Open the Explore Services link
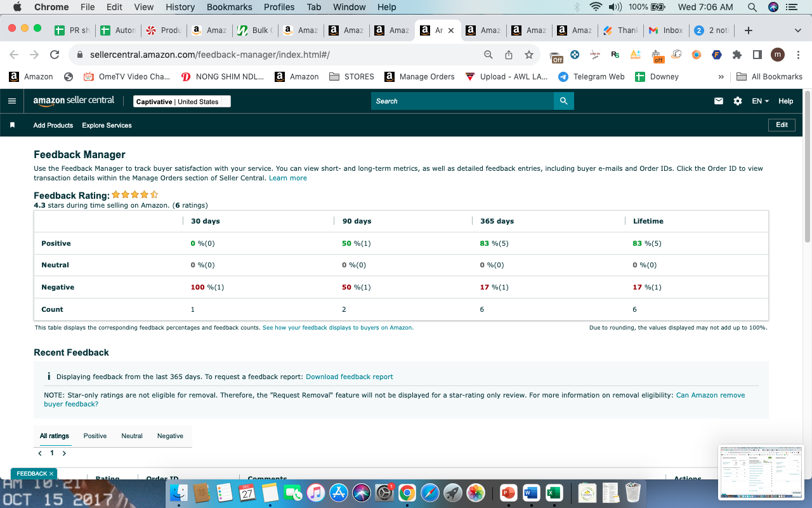812x508 pixels. coord(107,125)
